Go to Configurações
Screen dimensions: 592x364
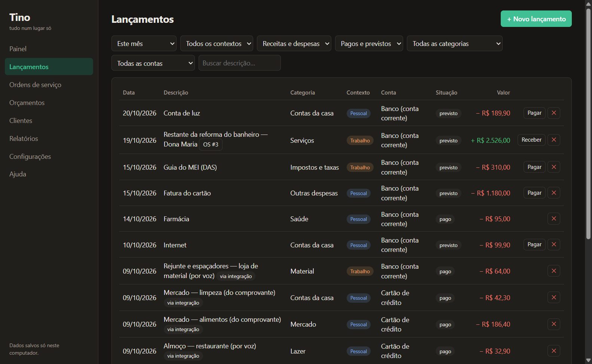pyautogui.click(x=49, y=157)
